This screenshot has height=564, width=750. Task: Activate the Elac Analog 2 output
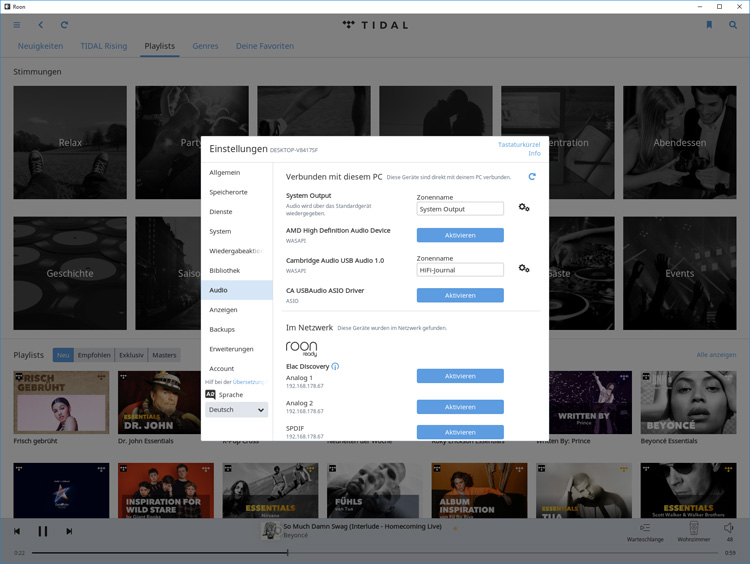coord(460,407)
